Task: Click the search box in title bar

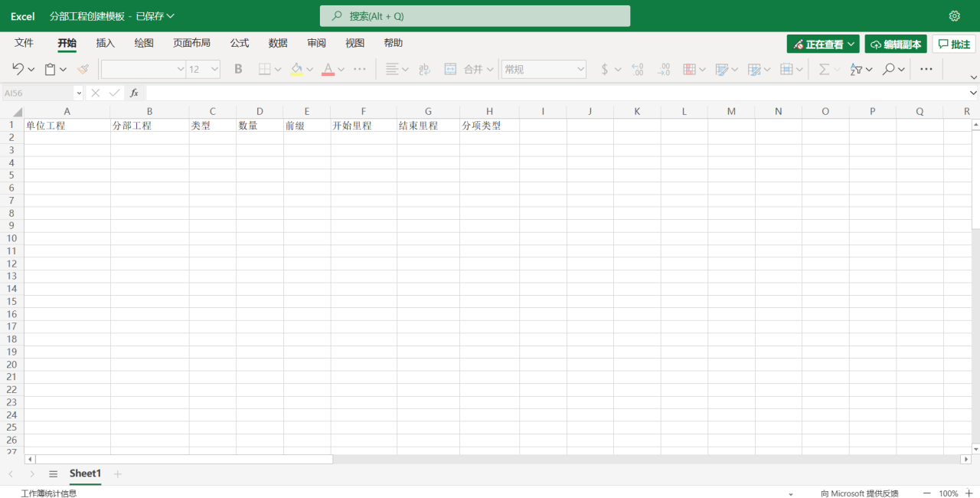Action: pos(475,16)
